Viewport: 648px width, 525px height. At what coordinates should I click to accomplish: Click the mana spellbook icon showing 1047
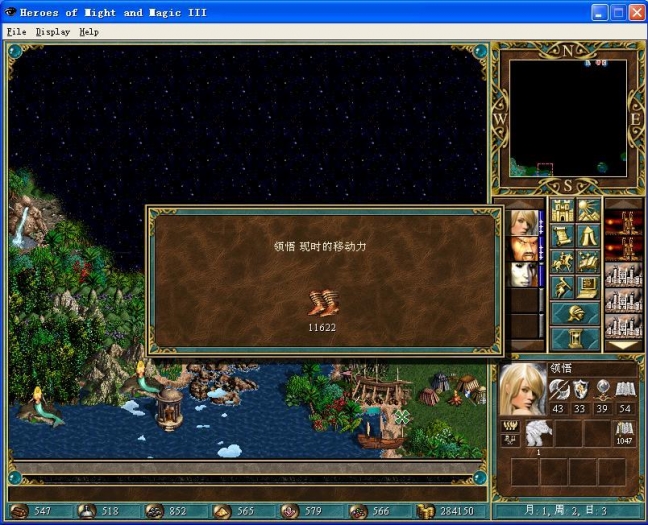pos(624,429)
